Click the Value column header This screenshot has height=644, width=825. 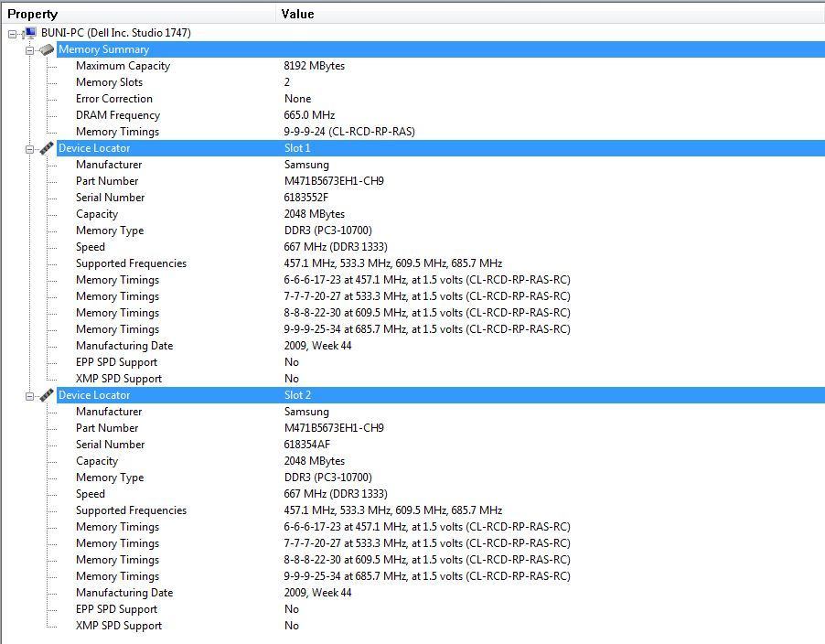[x=551, y=14]
